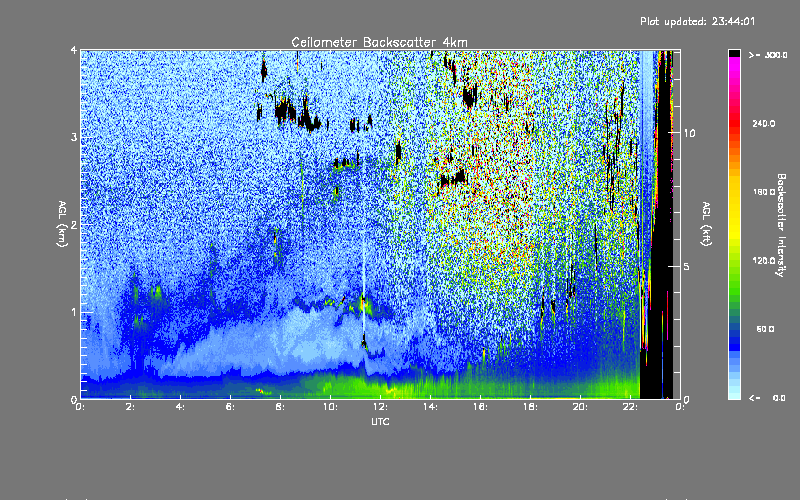Screen dimensions: 800x500
Task: Click the '4:' hour tick label
Action: coord(180,407)
